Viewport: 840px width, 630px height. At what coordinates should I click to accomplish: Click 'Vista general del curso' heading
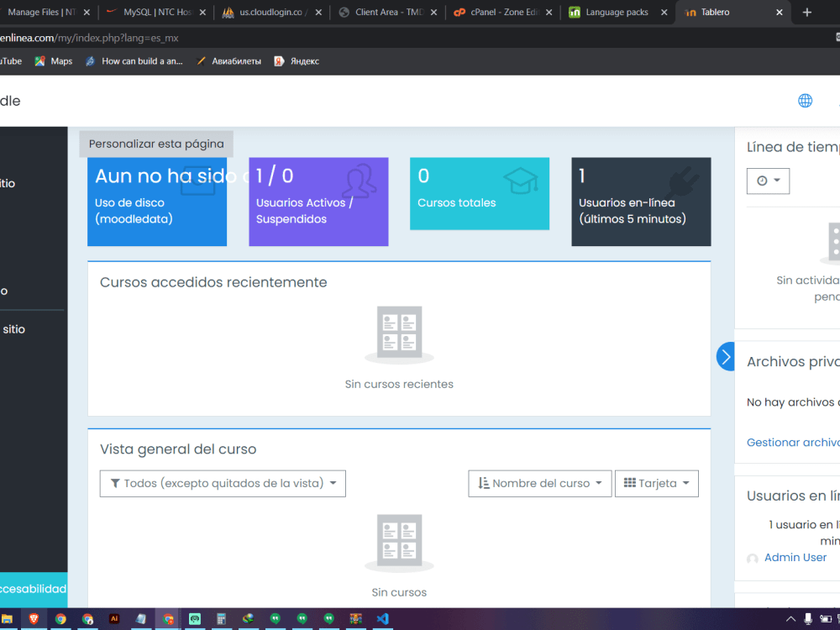coord(178,449)
